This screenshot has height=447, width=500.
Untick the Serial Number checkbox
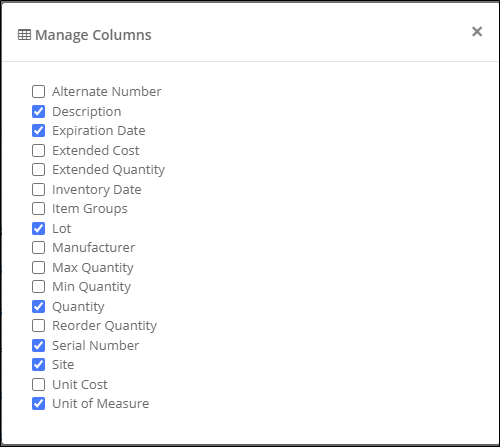tap(39, 345)
